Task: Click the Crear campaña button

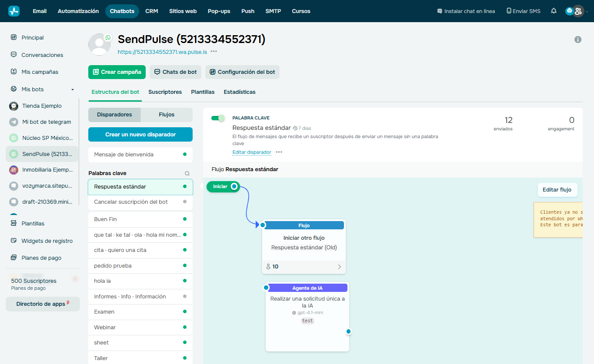Action: (x=117, y=72)
